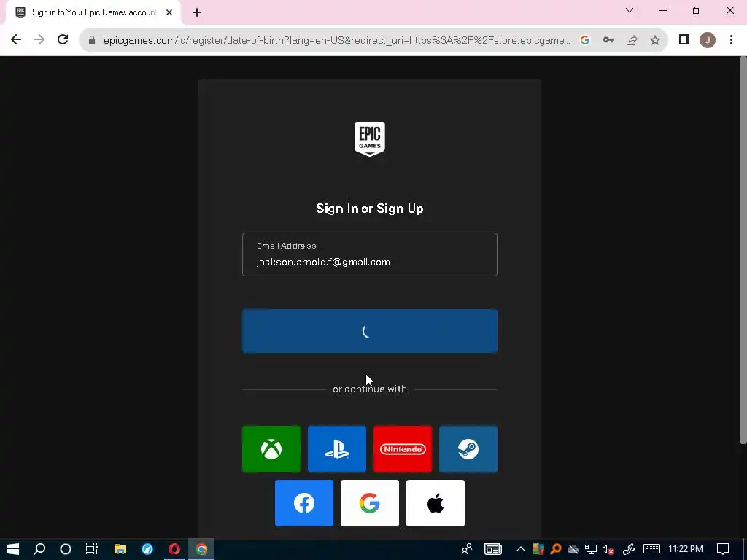Continue with the Apple button
Screen dimensions: 747x560
pos(436,503)
